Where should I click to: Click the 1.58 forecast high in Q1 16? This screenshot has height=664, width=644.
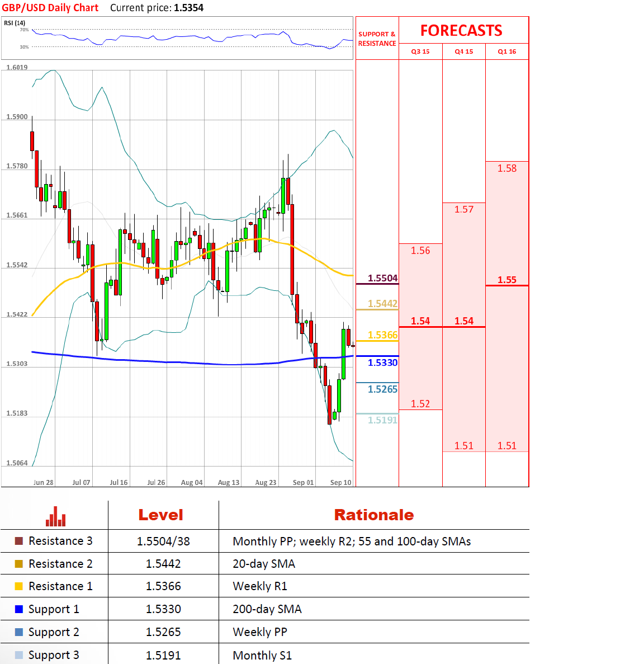(x=507, y=168)
